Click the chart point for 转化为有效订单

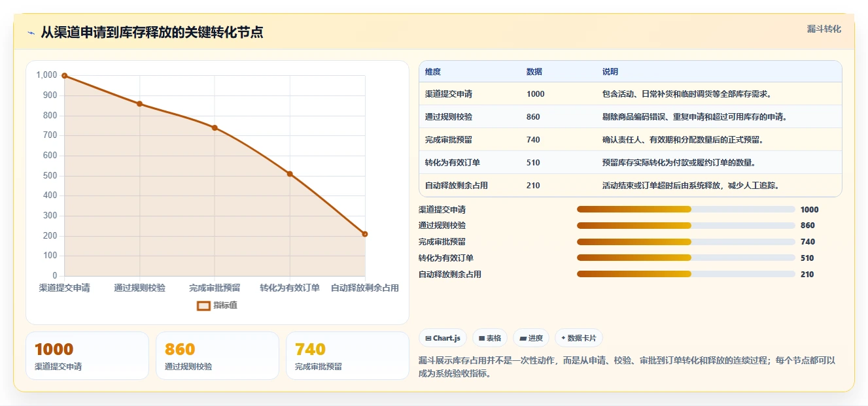[x=290, y=174]
